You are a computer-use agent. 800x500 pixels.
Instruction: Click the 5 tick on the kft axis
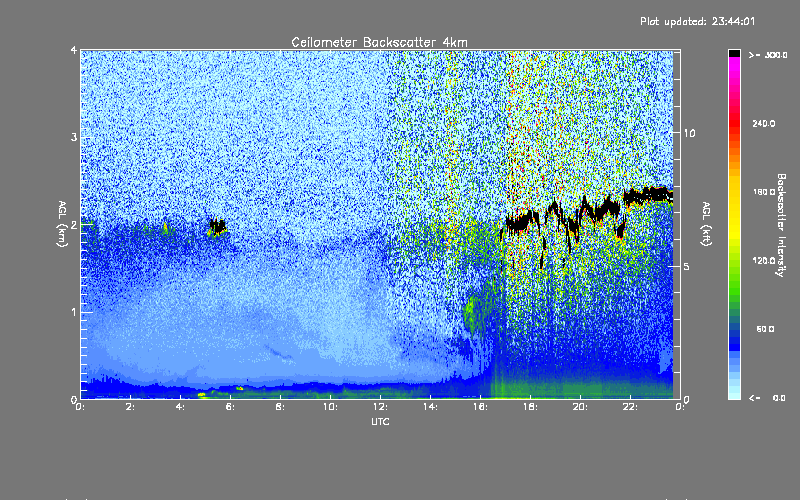click(x=687, y=266)
